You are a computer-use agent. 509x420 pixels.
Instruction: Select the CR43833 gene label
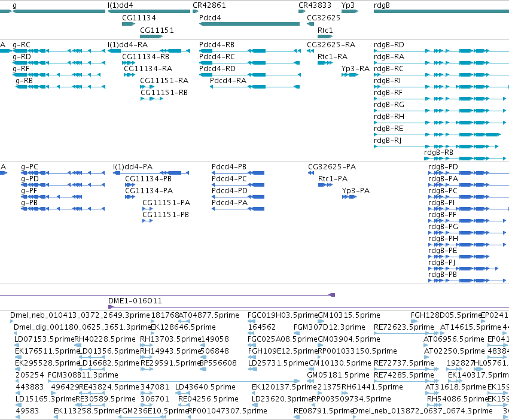[x=315, y=5]
